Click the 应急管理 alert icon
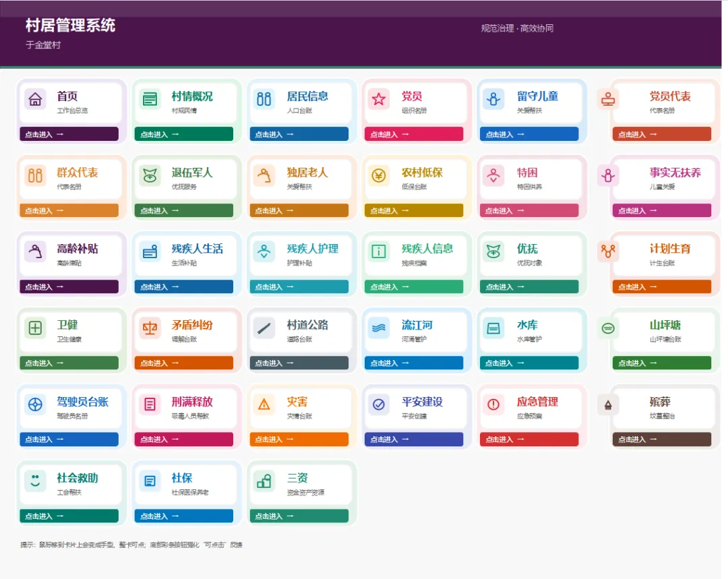This screenshot has height=579, width=728. click(493, 404)
